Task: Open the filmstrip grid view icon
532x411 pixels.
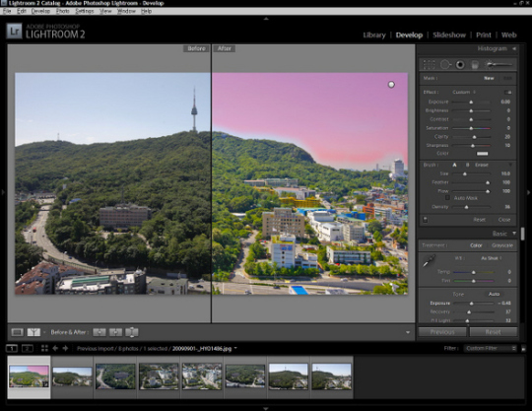Action: 44,348
